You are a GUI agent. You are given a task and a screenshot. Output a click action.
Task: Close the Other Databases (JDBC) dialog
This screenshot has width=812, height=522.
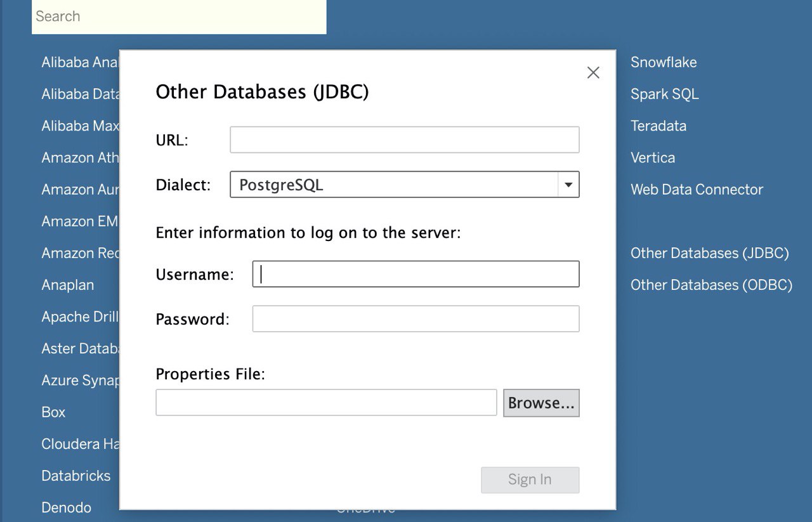(593, 73)
